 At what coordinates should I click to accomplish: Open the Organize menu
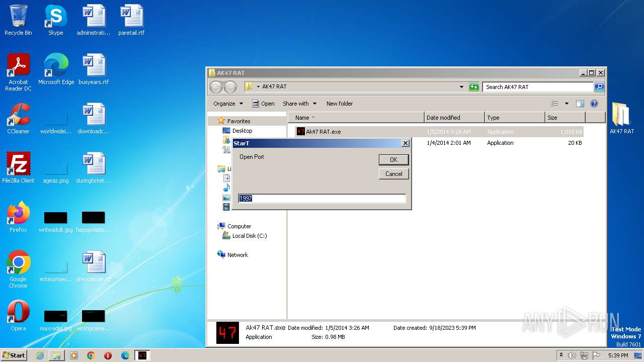[228, 104]
